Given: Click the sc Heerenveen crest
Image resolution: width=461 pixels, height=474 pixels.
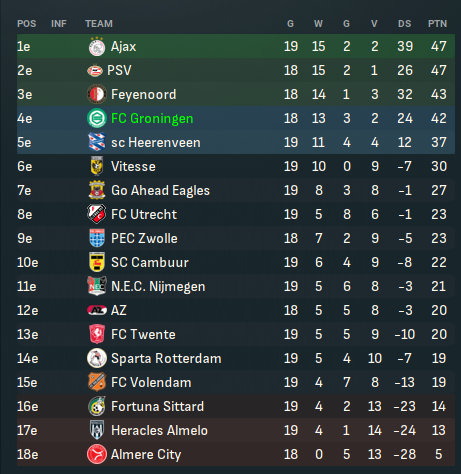Looking at the screenshot, I should (x=97, y=142).
